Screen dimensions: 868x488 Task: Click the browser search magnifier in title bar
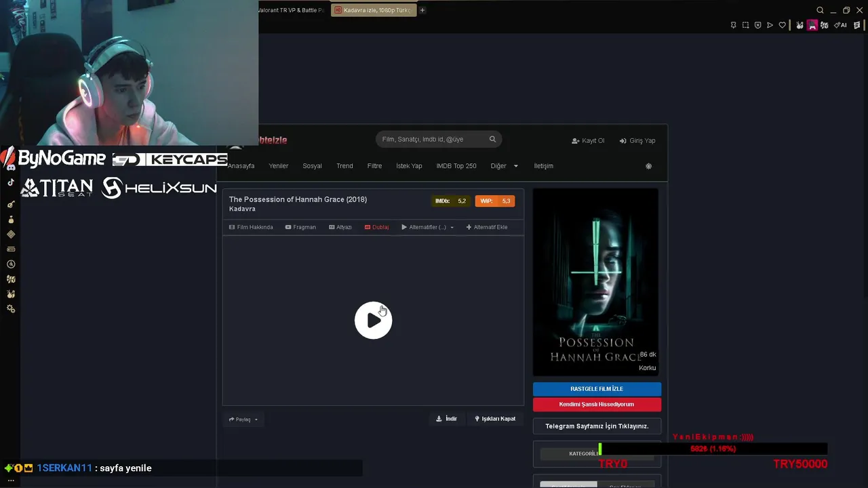820,10
